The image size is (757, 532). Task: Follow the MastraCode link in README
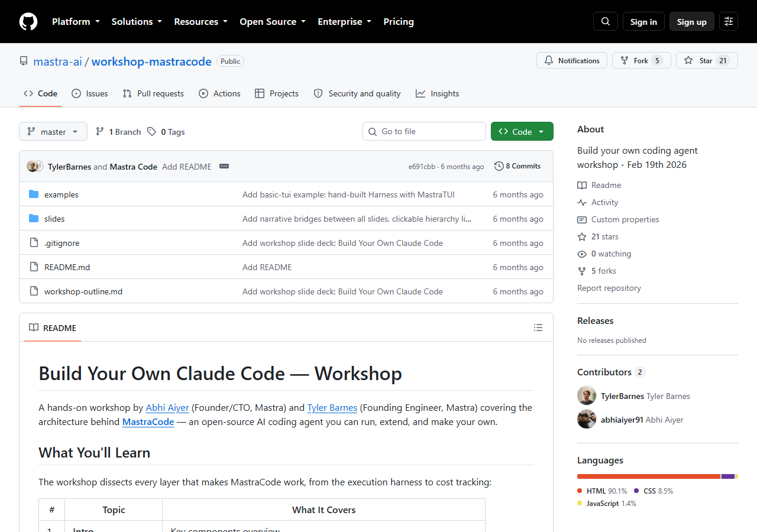pos(148,422)
